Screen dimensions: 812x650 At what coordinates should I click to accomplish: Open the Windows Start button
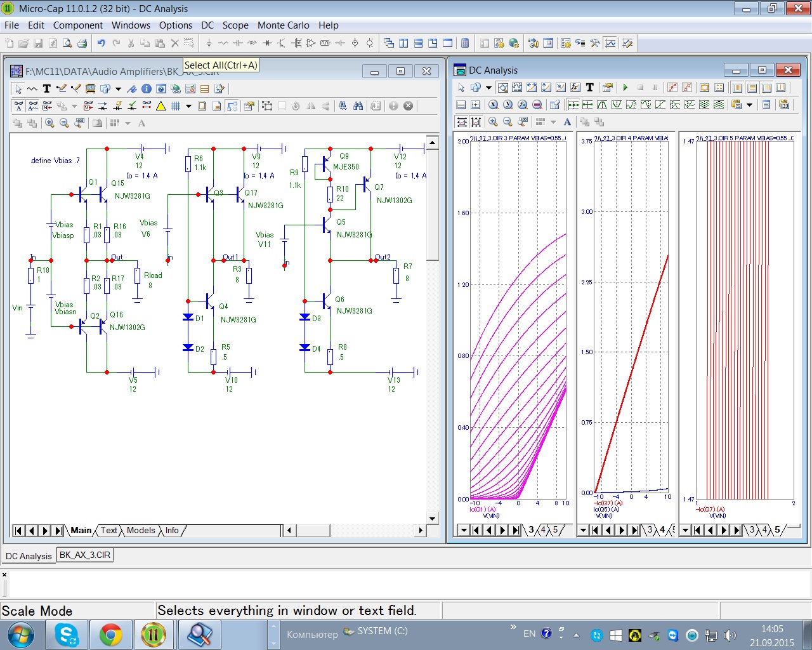21,634
